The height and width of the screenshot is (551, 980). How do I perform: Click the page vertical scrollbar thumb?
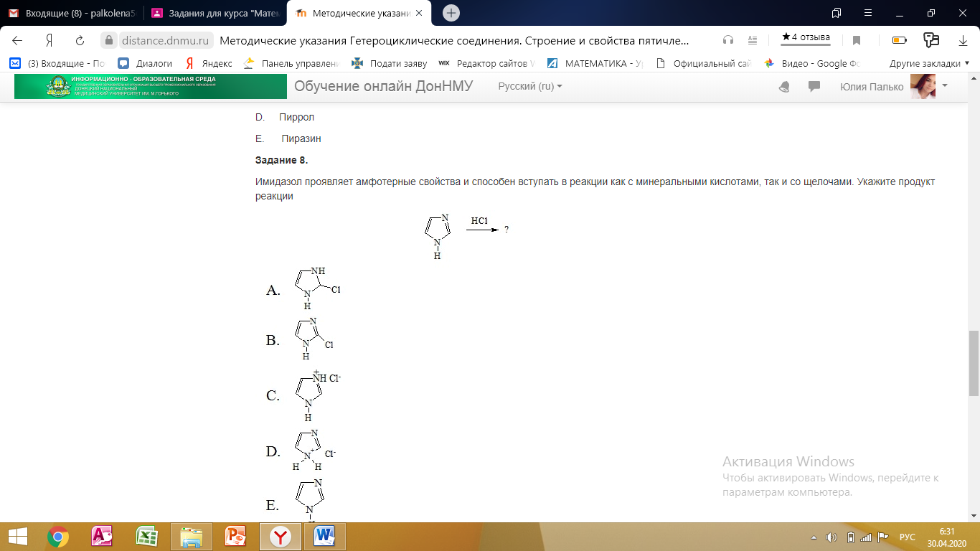[x=974, y=363]
